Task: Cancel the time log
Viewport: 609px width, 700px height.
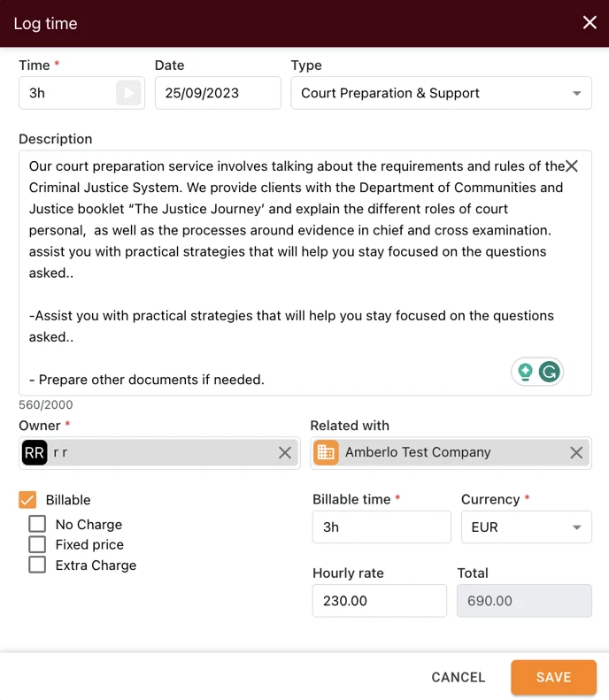Action: pyautogui.click(x=459, y=677)
